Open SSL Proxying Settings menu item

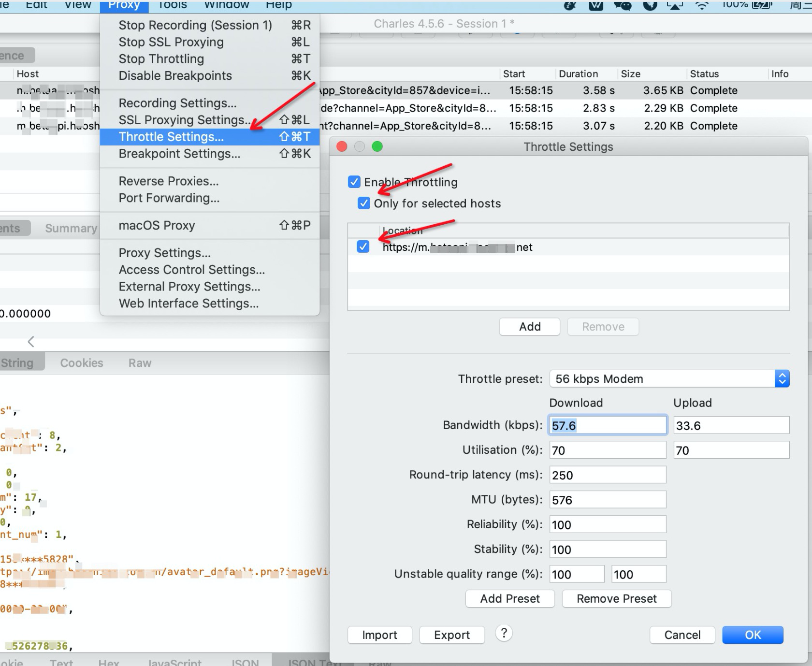(x=210, y=120)
